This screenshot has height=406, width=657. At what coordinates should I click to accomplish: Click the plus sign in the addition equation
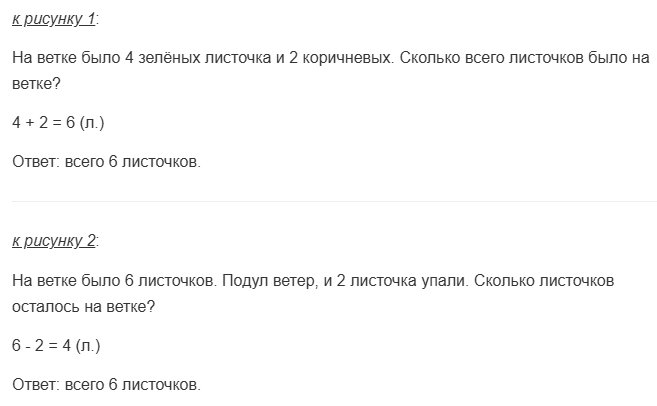(33, 122)
